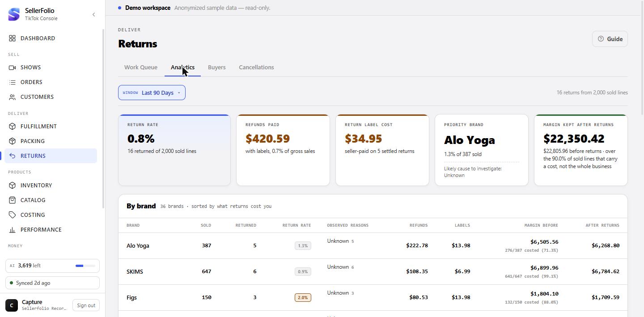This screenshot has height=317, width=644.
Task: Click the sidebar vertical scrollbar
Action: (104, 118)
